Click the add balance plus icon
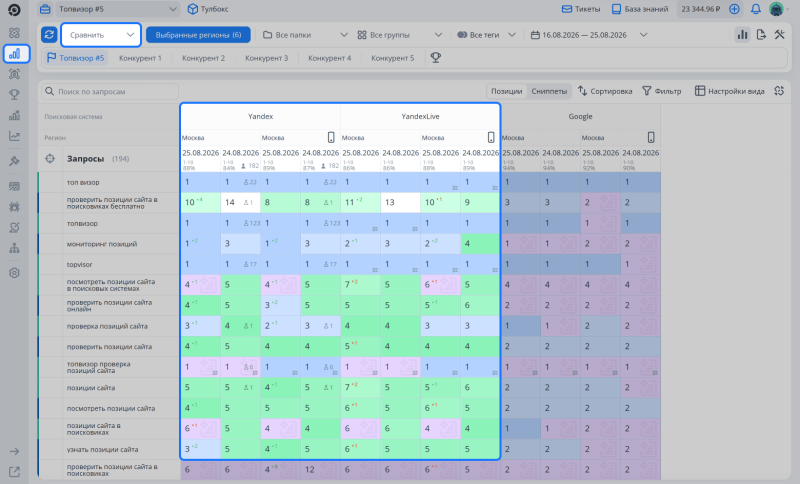This screenshot has height=484, width=800. [734, 9]
